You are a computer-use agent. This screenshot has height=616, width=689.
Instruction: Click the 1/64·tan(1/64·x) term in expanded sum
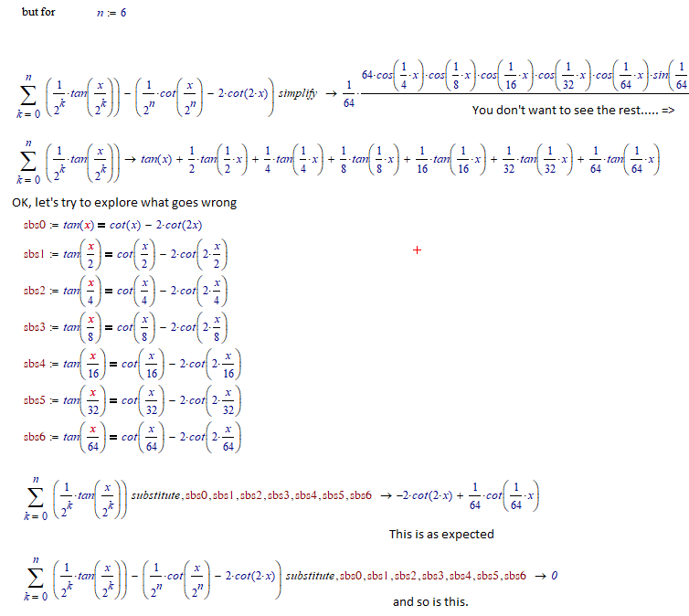(x=624, y=160)
